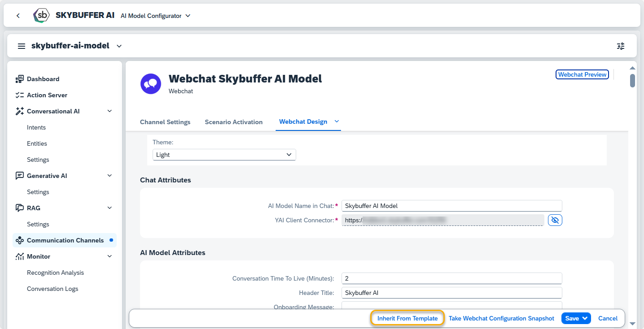Click the Cancel button
Screen dimensions: 644x329
pyautogui.click(x=608, y=318)
